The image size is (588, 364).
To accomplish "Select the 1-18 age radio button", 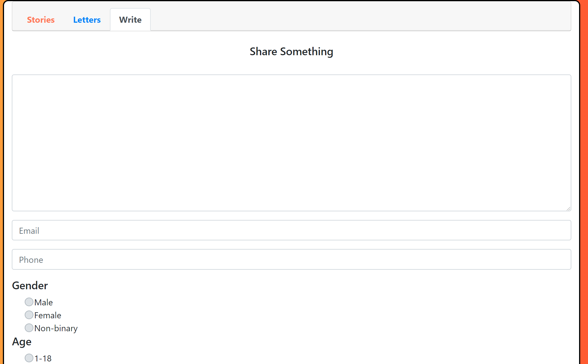I will point(29,358).
